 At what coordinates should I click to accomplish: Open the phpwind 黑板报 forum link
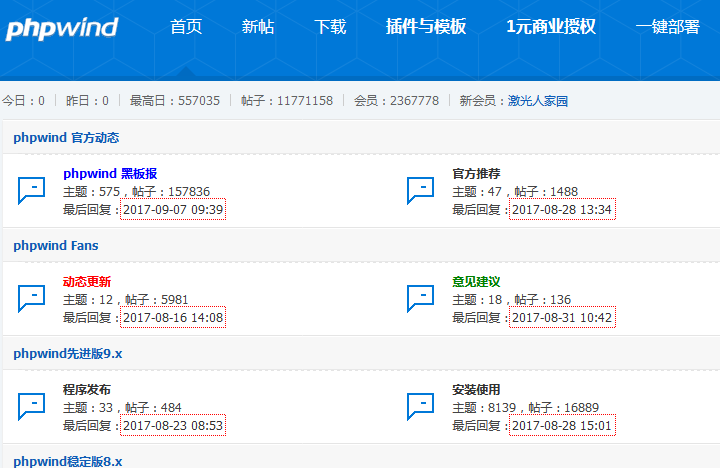pos(110,174)
